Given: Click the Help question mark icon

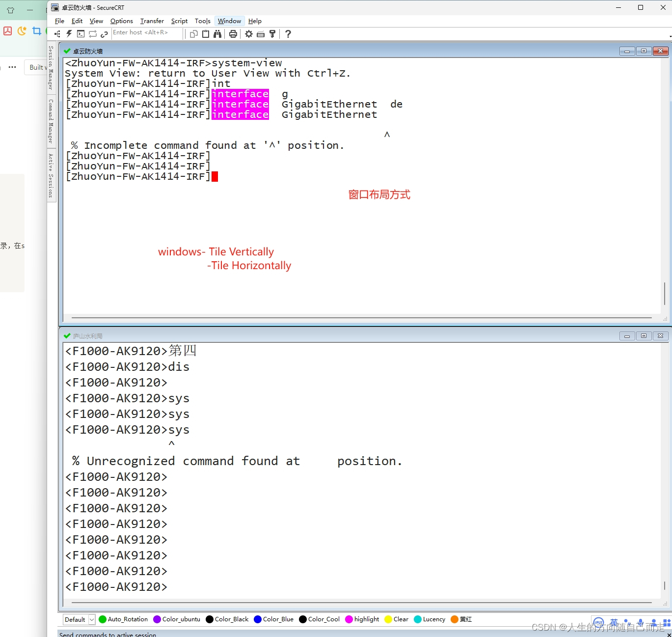Looking at the screenshot, I should [x=288, y=34].
